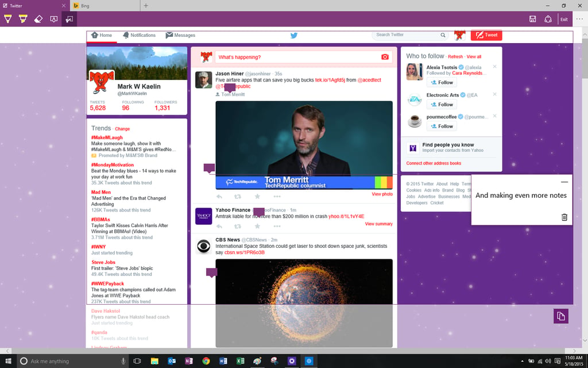This screenshot has width=588, height=368.
Task: Open Twitter Messages
Action: 180,35
